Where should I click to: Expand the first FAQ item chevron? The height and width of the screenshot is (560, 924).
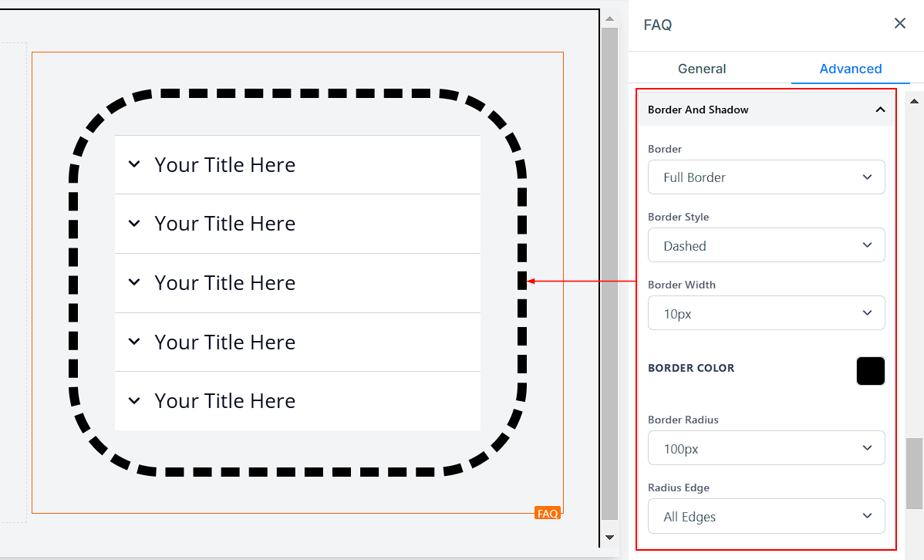(134, 164)
